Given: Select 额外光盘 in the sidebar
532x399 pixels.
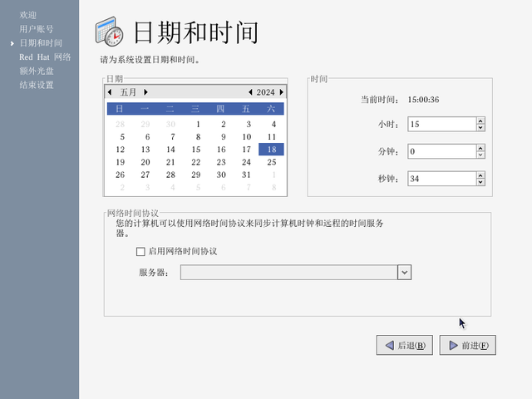Looking at the screenshot, I should pos(37,71).
